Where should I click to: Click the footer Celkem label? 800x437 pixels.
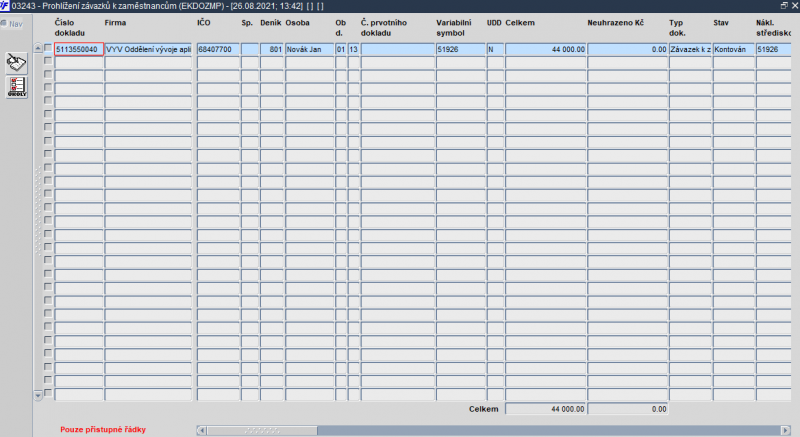(x=483, y=409)
